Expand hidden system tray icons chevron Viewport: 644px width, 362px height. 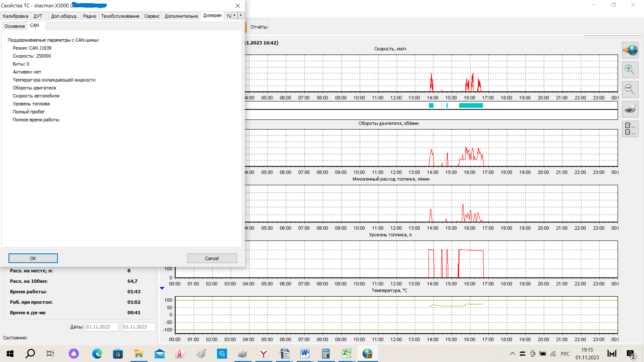[512, 354]
